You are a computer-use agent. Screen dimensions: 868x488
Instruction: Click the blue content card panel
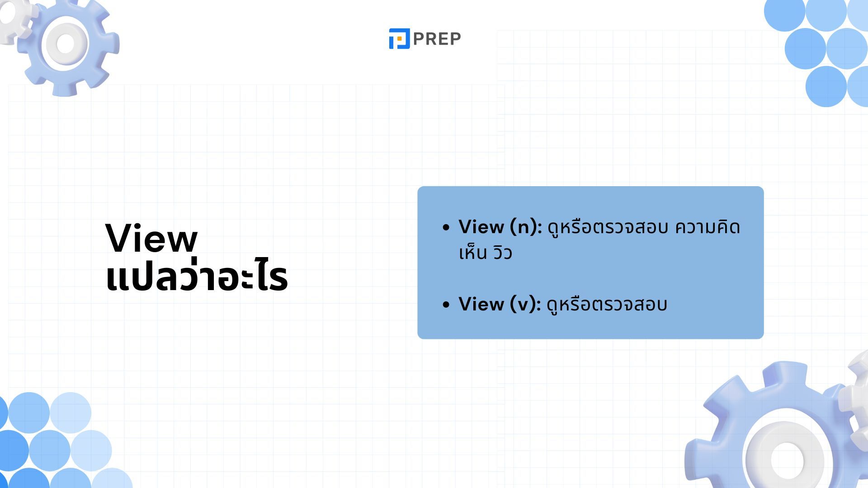tap(590, 262)
